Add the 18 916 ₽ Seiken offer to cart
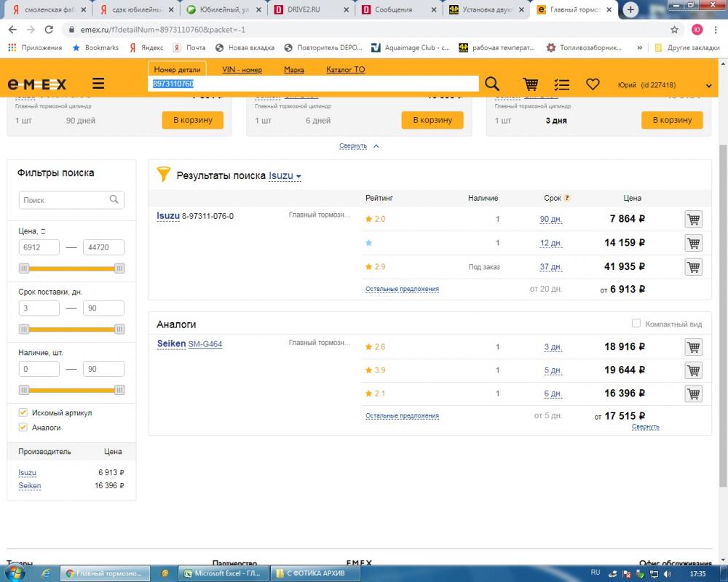728x582 pixels. click(693, 347)
